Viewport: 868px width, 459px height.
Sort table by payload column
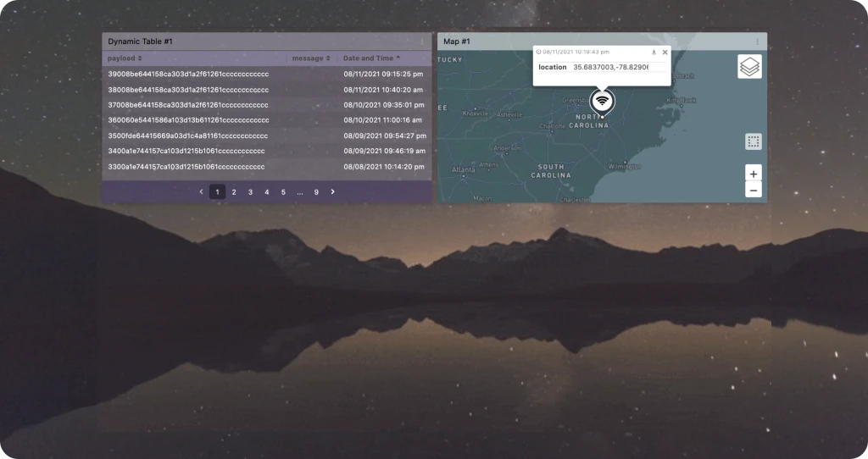(125, 58)
